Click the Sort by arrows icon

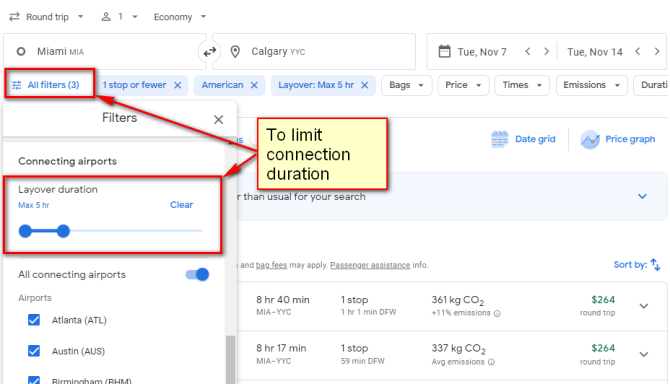click(x=655, y=265)
